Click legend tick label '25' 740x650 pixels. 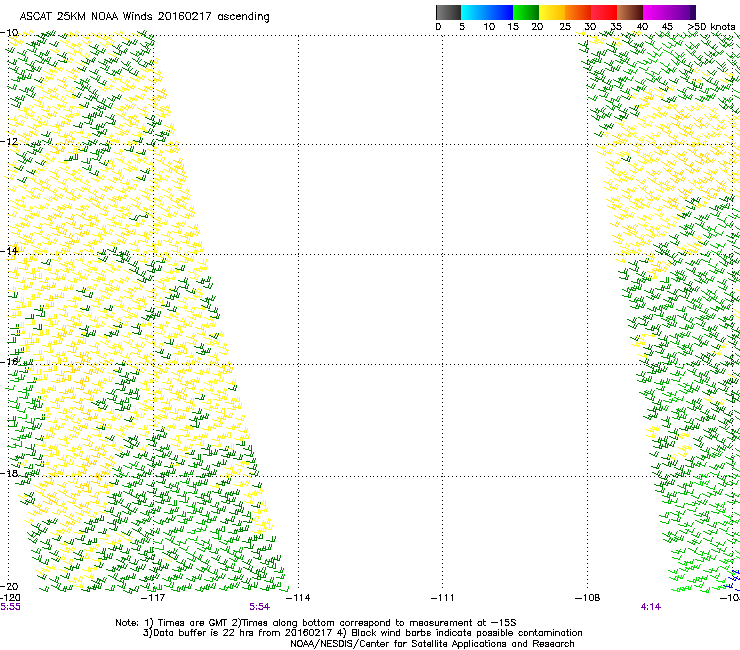(x=565, y=26)
